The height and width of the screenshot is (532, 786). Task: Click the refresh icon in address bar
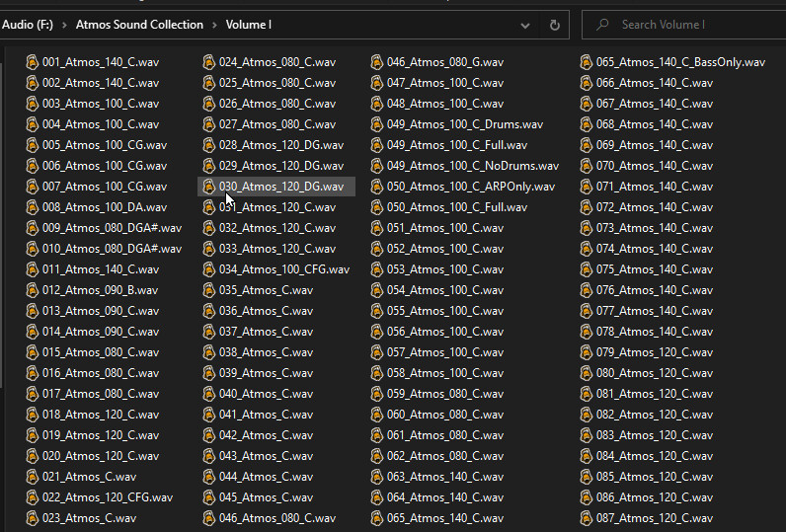(x=554, y=25)
